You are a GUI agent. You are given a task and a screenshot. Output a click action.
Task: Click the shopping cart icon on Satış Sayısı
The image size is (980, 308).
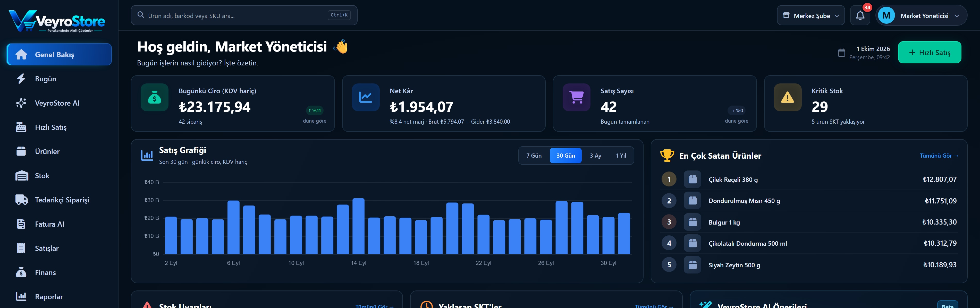(576, 97)
